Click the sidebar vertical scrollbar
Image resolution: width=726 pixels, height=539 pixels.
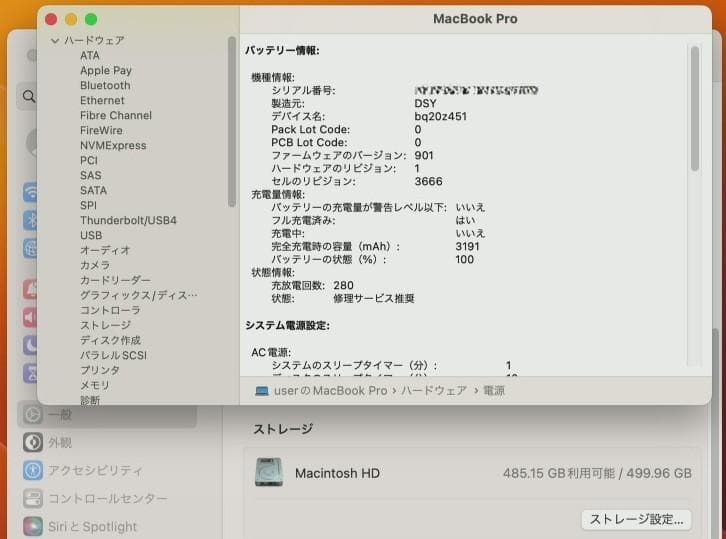click(232, 122)
